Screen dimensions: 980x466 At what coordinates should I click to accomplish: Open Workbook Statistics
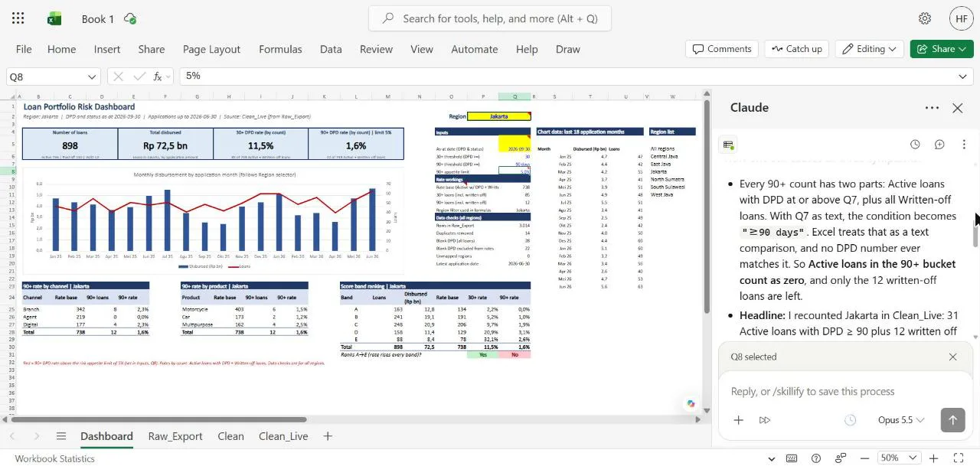54,458
